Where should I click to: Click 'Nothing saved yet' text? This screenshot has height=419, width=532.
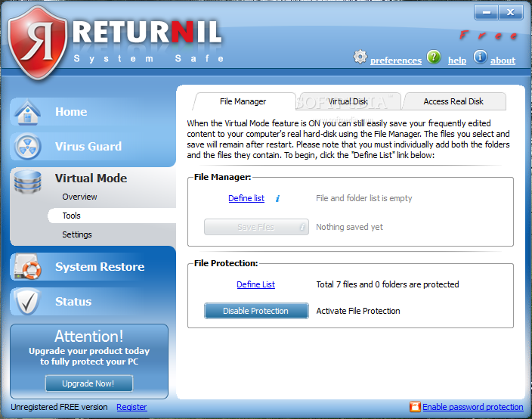[349, 227]
